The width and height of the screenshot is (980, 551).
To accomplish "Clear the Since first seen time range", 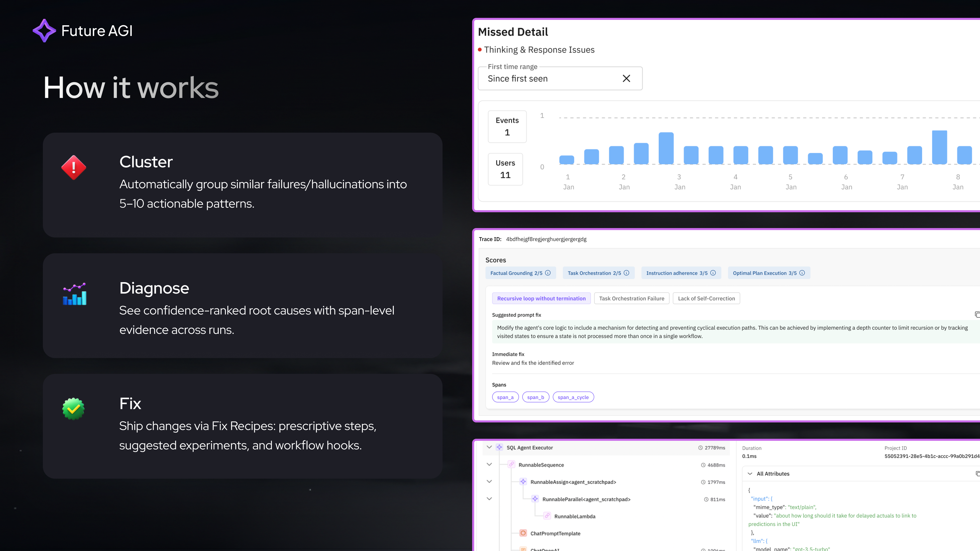I will [626, 78].
